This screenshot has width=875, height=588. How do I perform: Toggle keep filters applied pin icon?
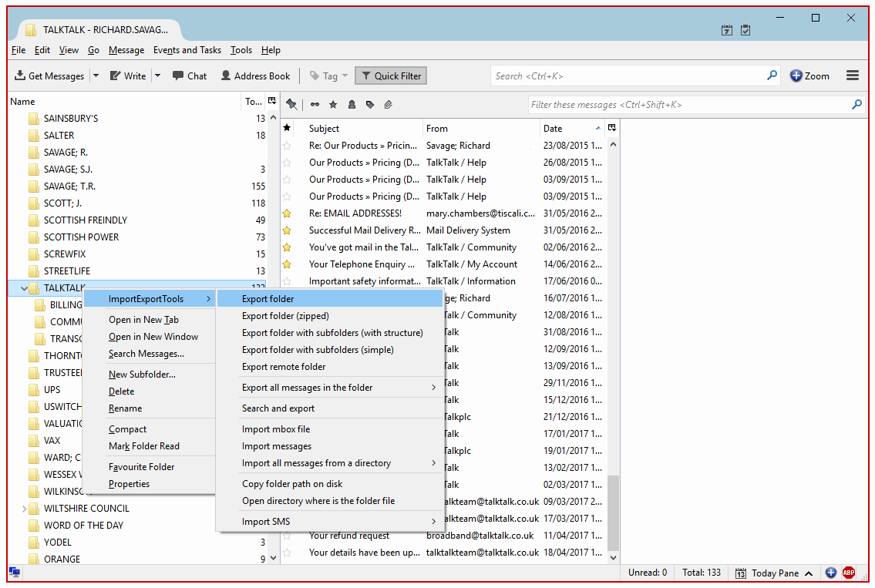(x=291, y=104)
